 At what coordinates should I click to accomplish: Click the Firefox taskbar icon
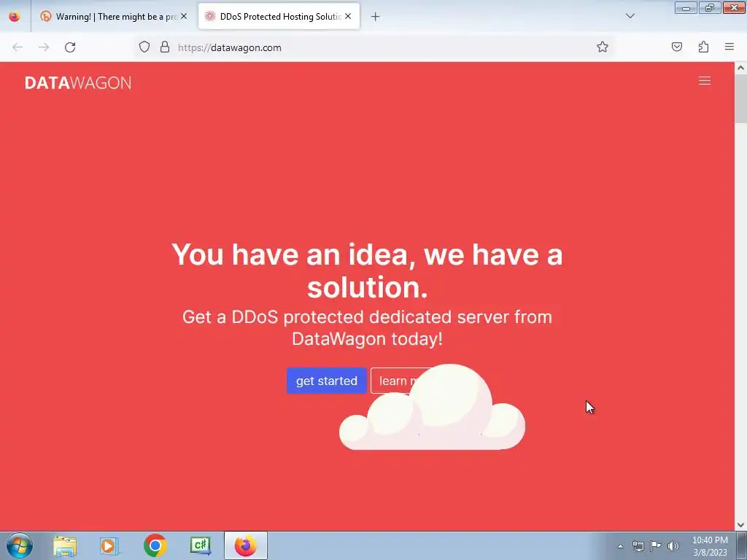coord(246,545)
